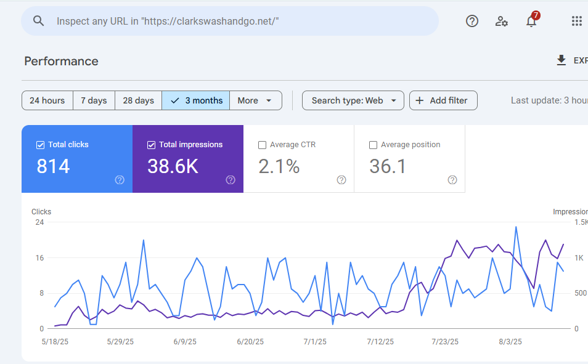
Task: Open the Help icon in header
Action: click(472, 21)
